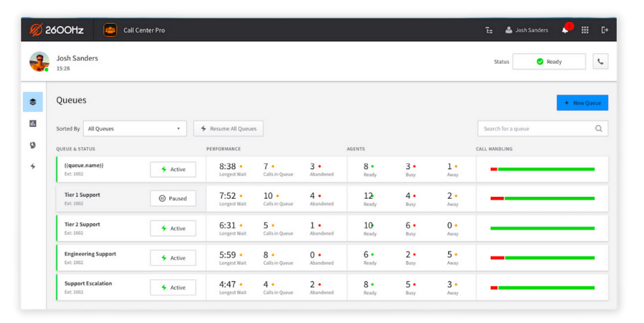Open the Tier 1 Support queue
The width and height of the screenshot is (644, 323).
coord(332,199)
